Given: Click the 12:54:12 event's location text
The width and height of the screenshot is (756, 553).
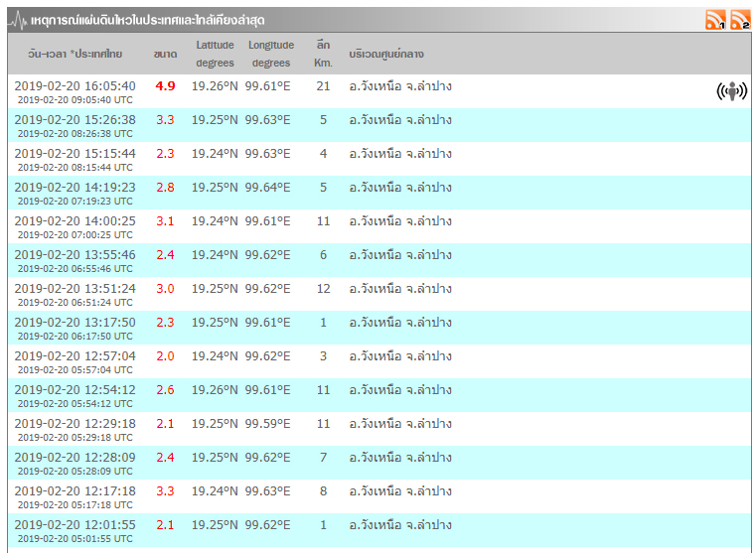Looking at the screenshot, I should click(400, 390).
